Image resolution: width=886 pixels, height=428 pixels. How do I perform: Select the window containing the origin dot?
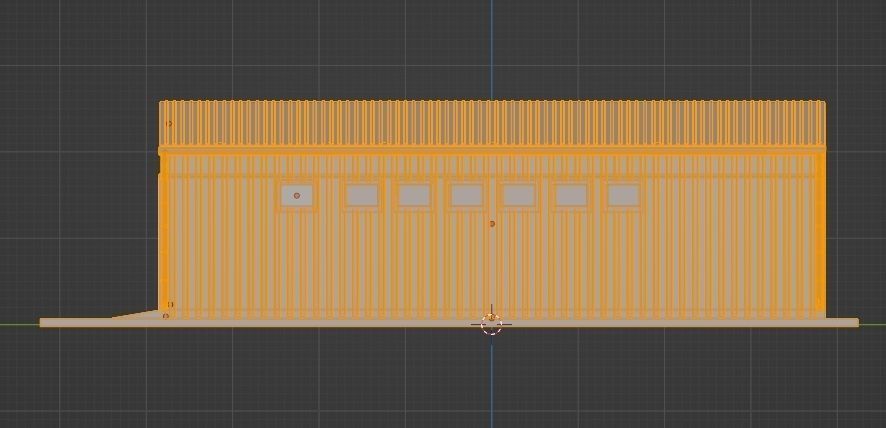coord(297,196)
